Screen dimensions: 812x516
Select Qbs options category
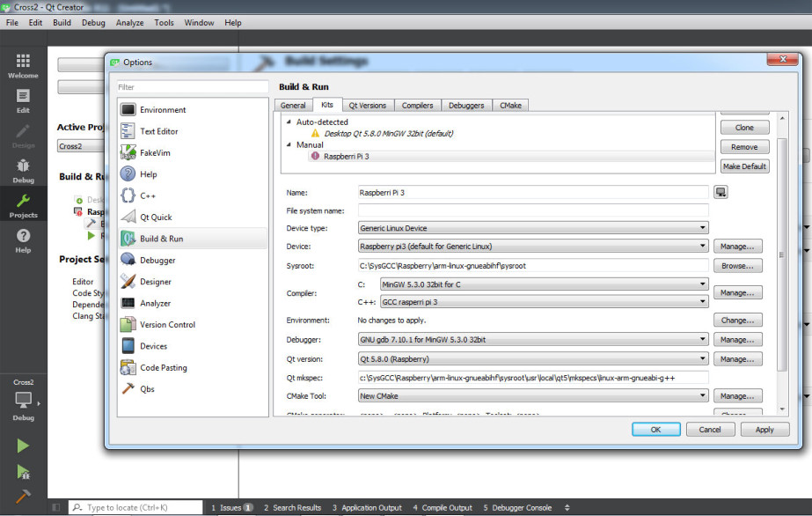point(193,389)
